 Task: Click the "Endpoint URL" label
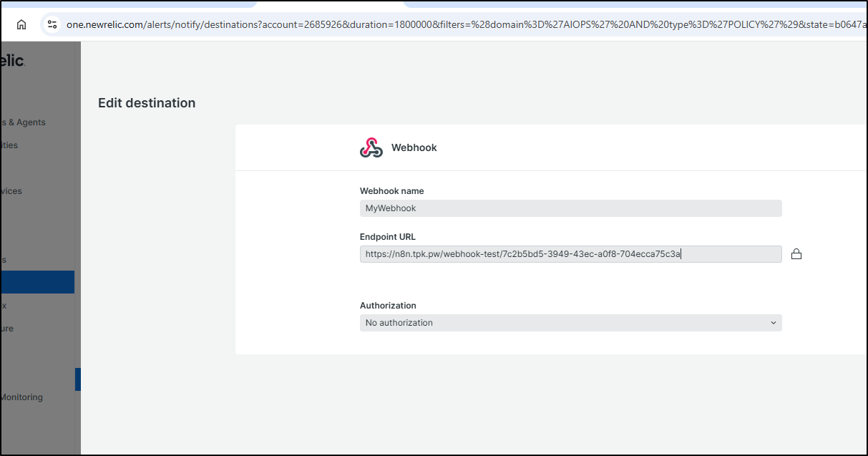point(388,237)
